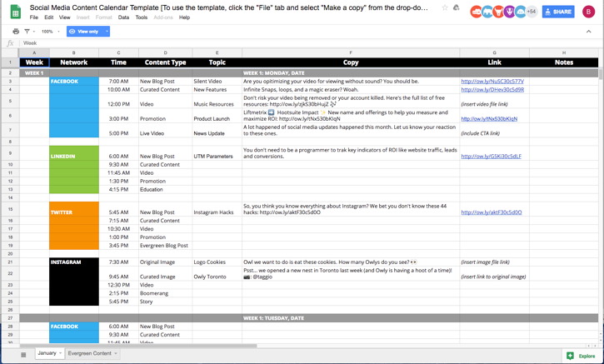
Task: Open the View menu
Action: click(x=65, y=17)
